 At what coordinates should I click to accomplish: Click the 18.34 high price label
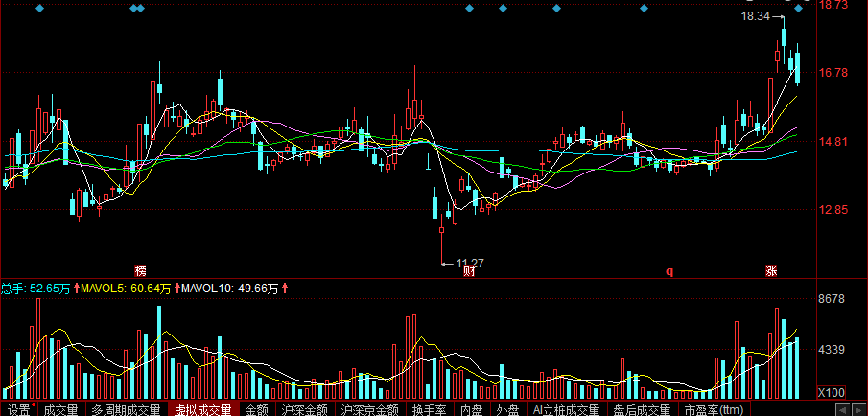pos(756,16)
